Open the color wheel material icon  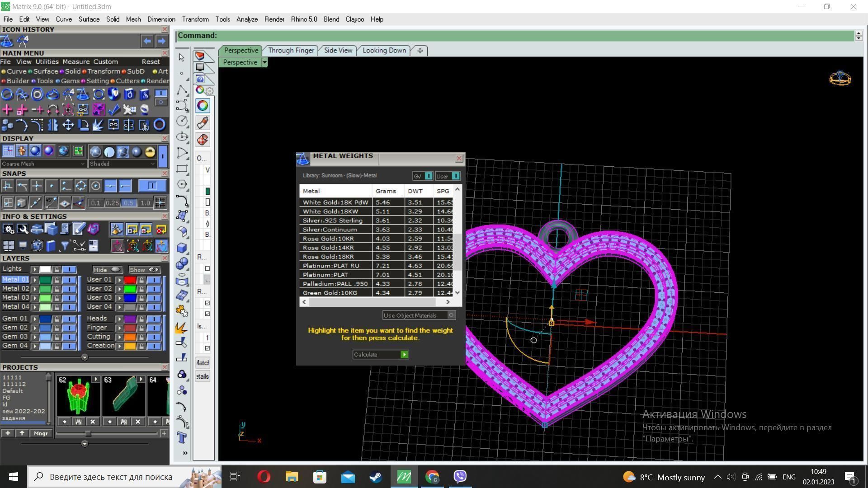click(203, 106)
